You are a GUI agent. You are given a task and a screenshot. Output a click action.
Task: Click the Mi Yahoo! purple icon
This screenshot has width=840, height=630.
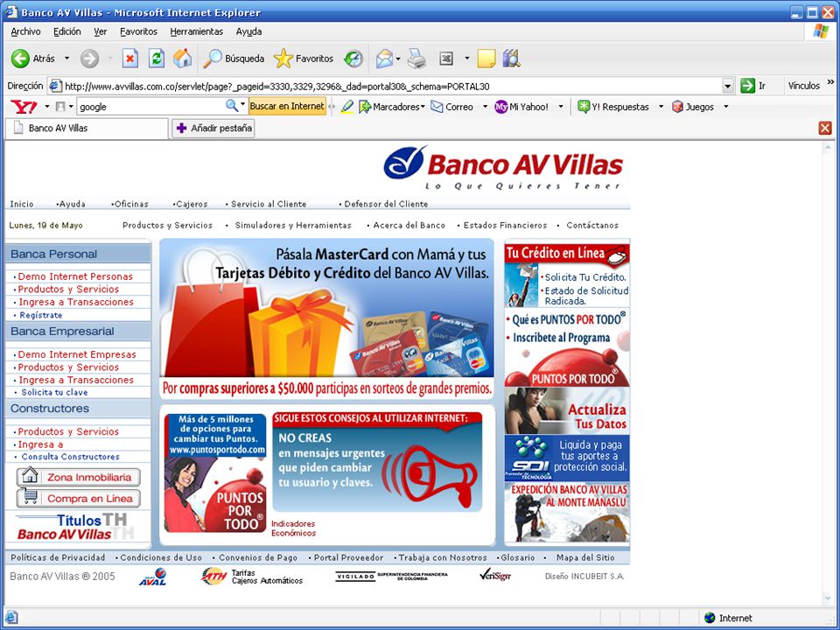tap(500, 107)
